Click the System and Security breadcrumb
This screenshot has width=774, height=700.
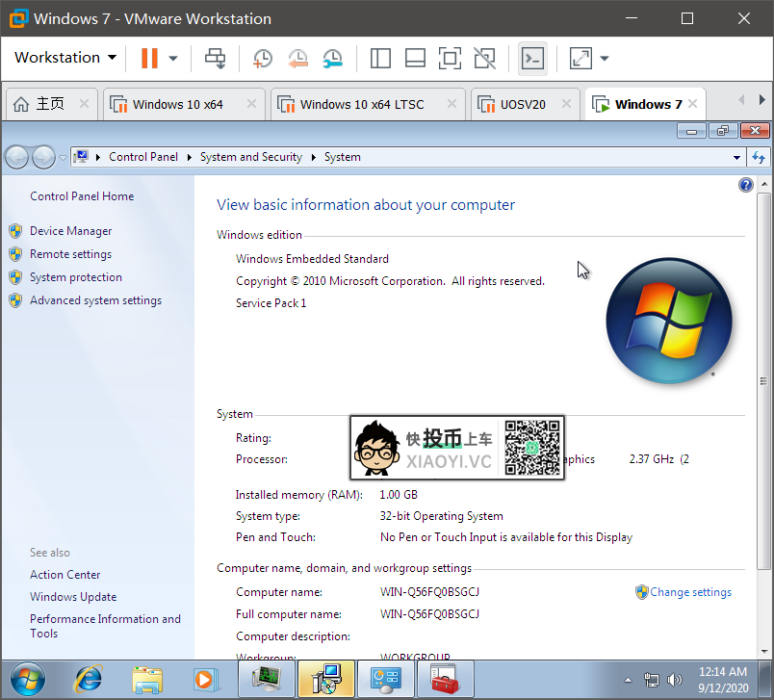(250, 157)
